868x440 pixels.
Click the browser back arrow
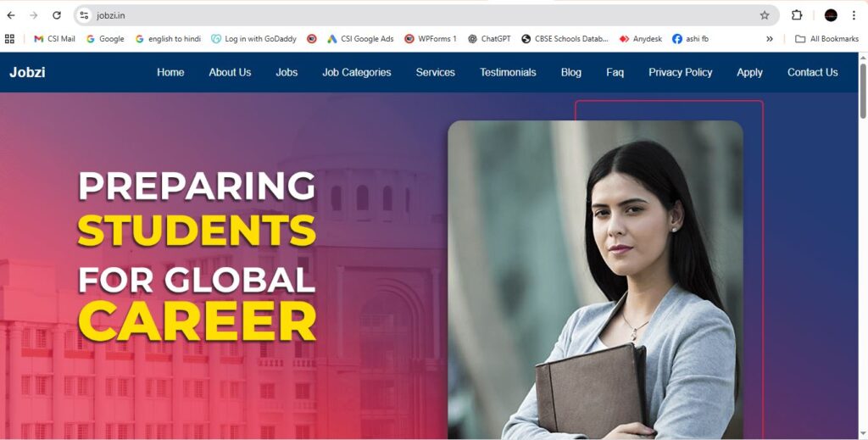click(11, 15)
